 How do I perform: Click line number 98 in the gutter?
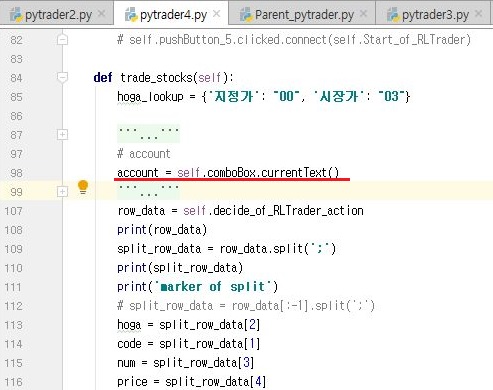pos(16,173)
